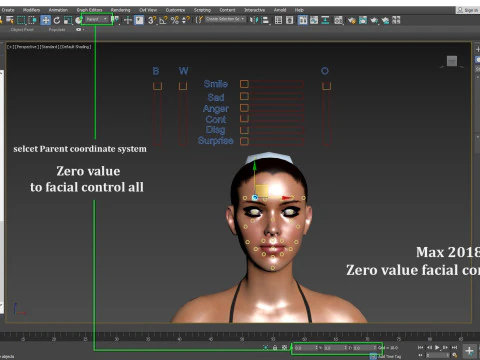Click viewport Perspective label
This screenshot has height=360, width=480.
click(x=27, y=47)
